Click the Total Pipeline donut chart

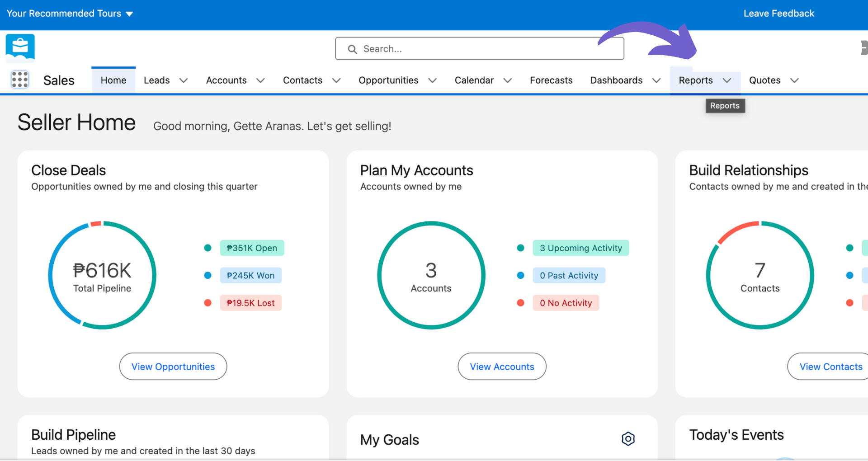(102, 275)
